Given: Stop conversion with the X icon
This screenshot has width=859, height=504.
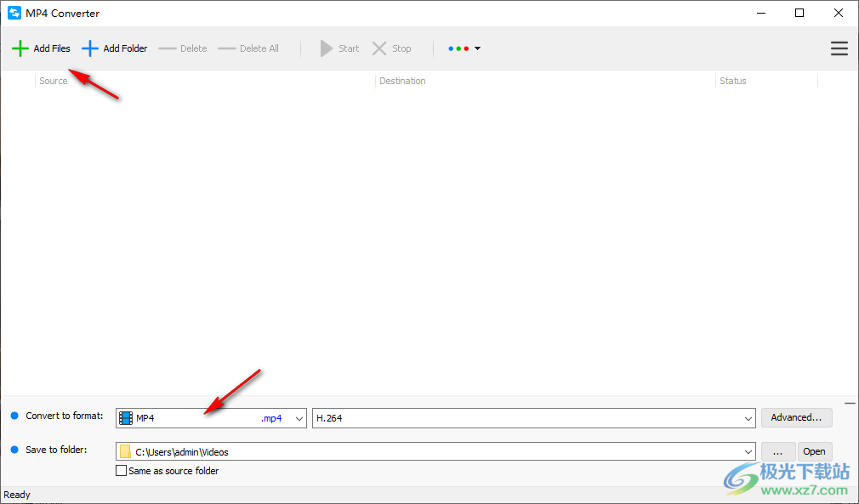Looking at the screenshot, I should click(379, 48).
